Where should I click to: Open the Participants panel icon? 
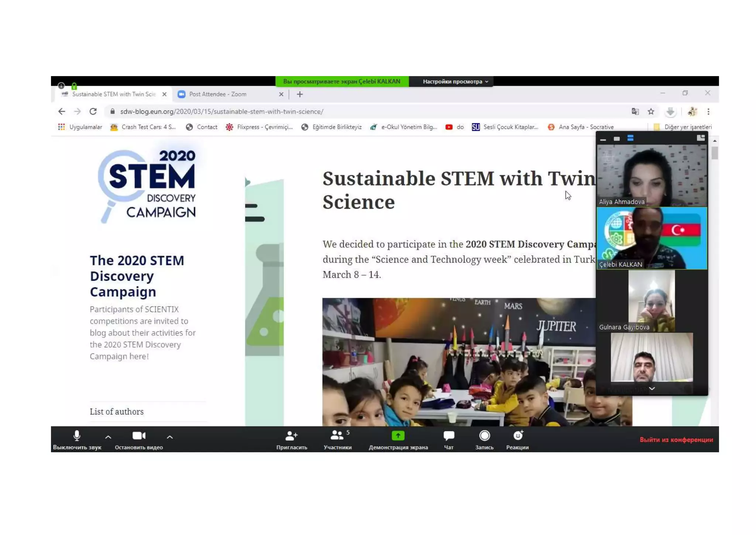click(x=337, y=436)
